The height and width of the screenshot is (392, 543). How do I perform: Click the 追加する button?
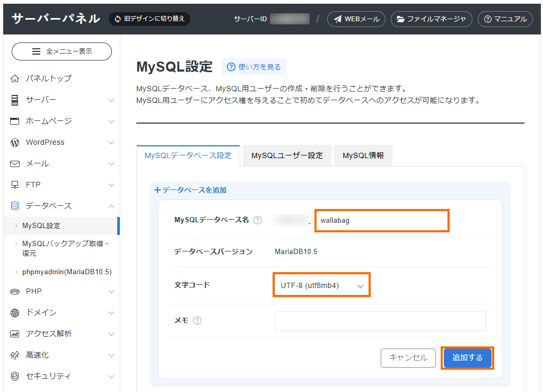pos(467,358)
